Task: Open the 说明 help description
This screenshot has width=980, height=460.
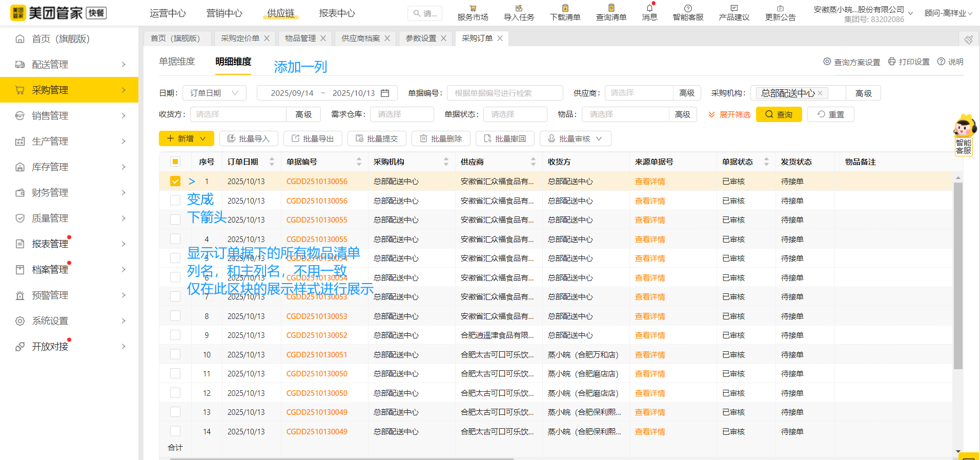Action: coord(950,62)
